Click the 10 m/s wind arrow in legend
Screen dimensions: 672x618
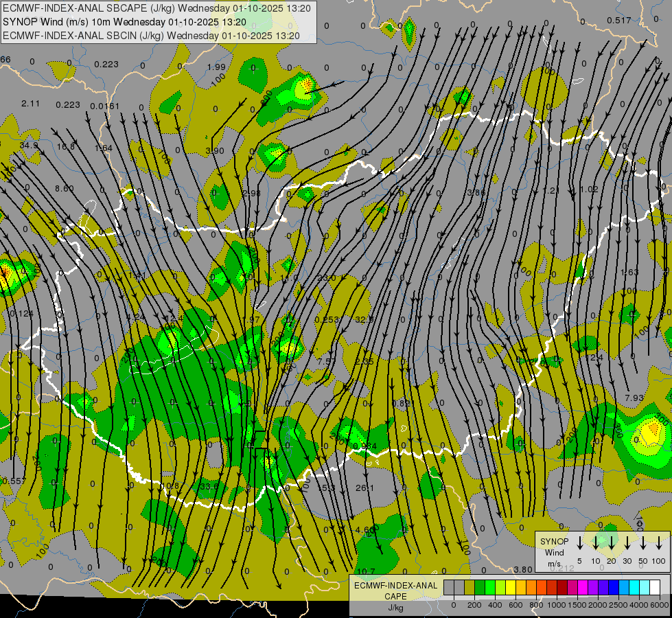[595, 544]
